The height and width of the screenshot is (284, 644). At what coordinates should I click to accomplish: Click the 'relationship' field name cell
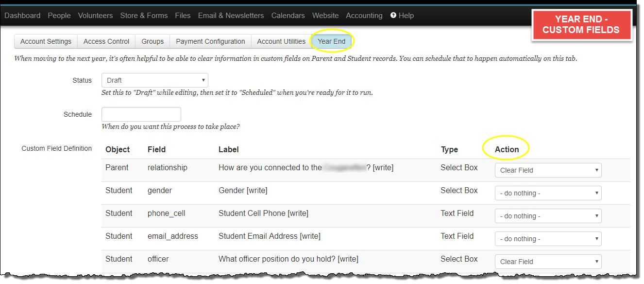click(168, 167)
